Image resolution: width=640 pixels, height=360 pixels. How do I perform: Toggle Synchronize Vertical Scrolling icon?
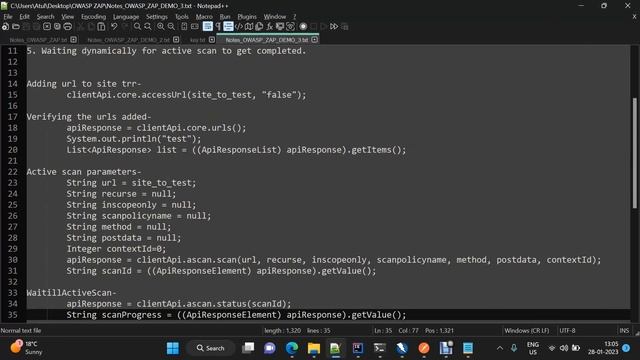[x=184, y=27]
